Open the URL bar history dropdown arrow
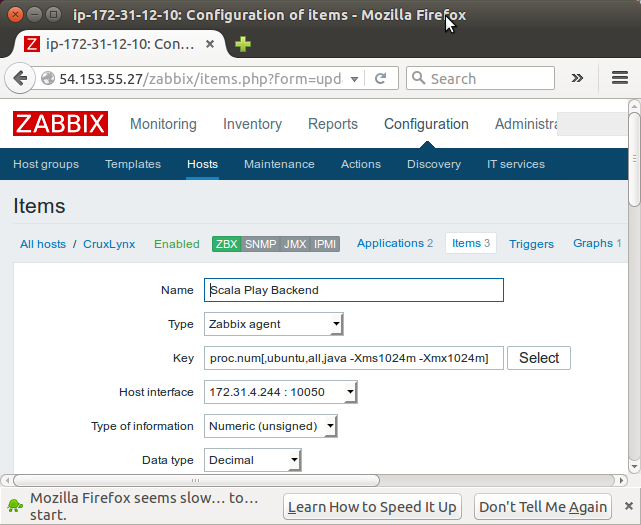The image size is (641, 525). [354, 79]
